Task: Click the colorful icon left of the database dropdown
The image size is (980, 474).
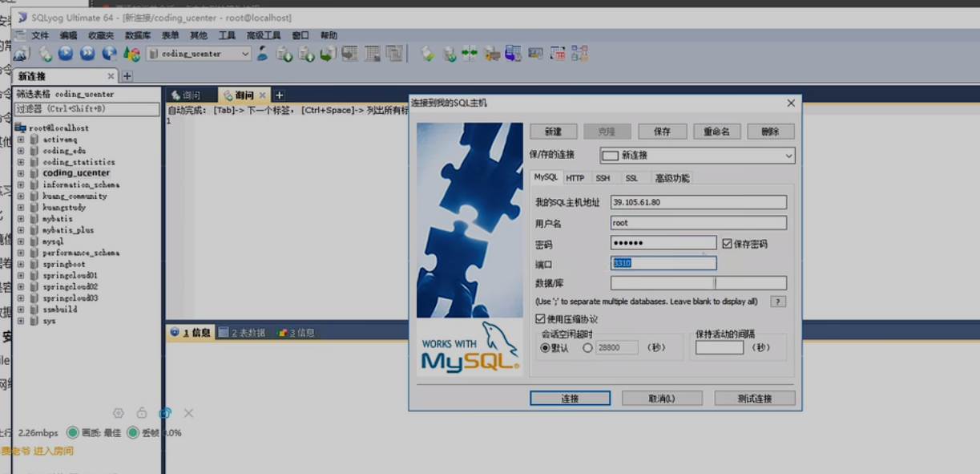Action: click(131, 54)
